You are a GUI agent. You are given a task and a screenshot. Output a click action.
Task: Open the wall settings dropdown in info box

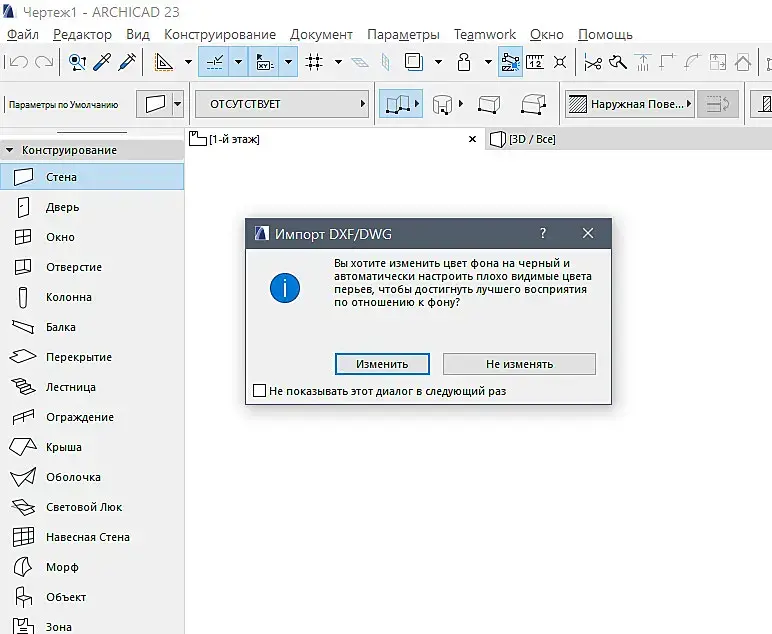[178, 104]
